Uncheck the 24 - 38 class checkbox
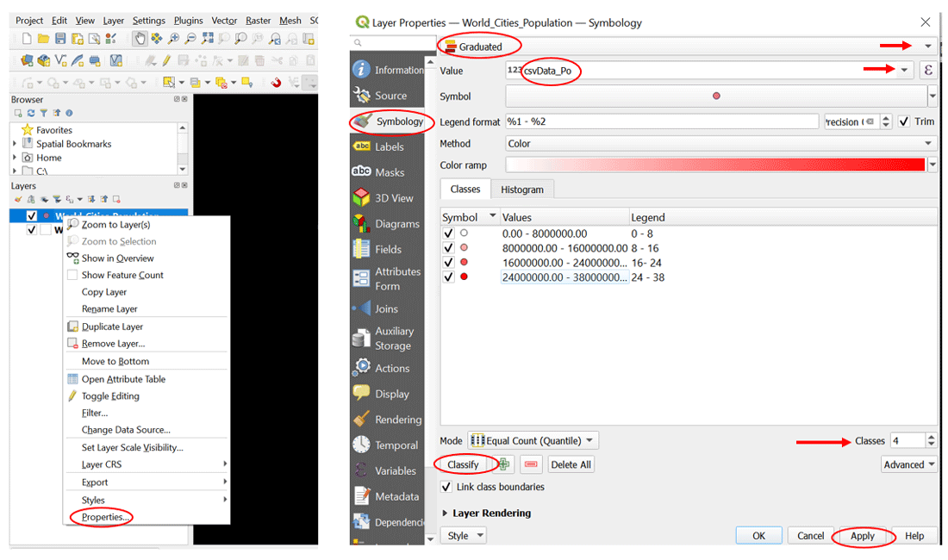 (448, 277)
